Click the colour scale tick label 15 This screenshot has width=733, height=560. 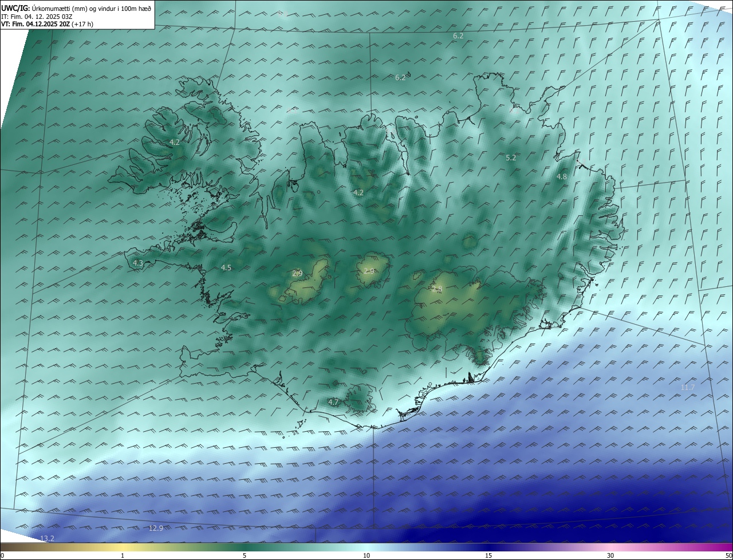point(488,556)
